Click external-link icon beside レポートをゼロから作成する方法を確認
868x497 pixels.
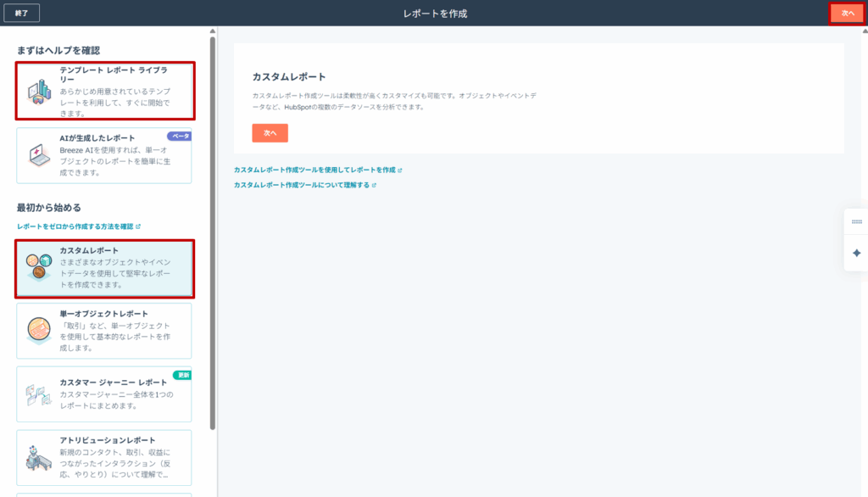(x=138, y=227)
